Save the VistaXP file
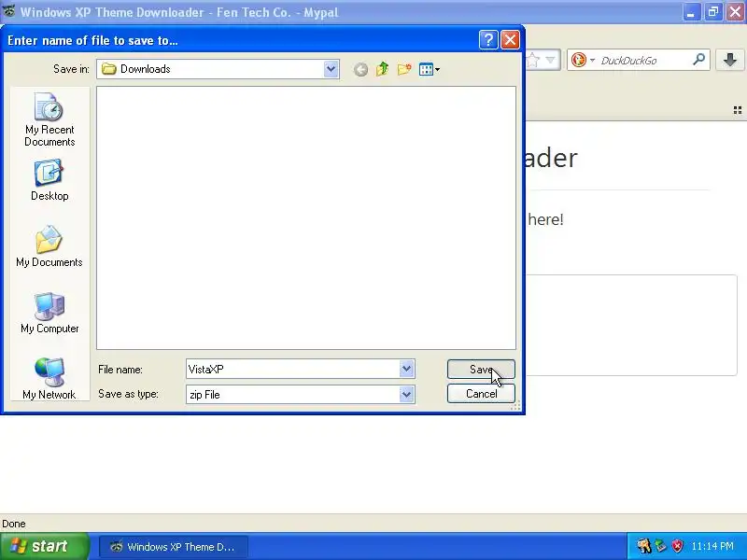 [x=481, y=370]
